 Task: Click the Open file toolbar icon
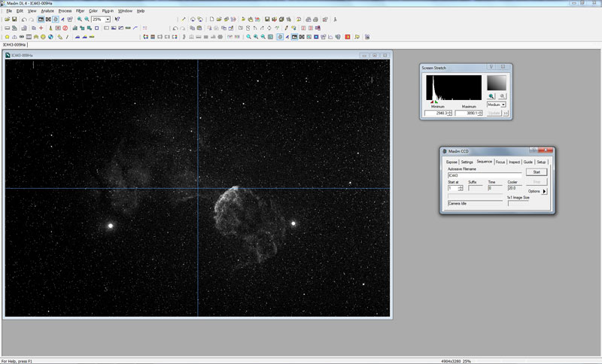(x=7, y=19)
